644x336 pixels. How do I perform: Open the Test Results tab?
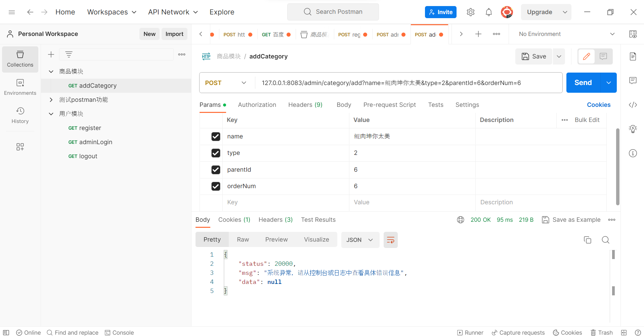tap(318, 220)
